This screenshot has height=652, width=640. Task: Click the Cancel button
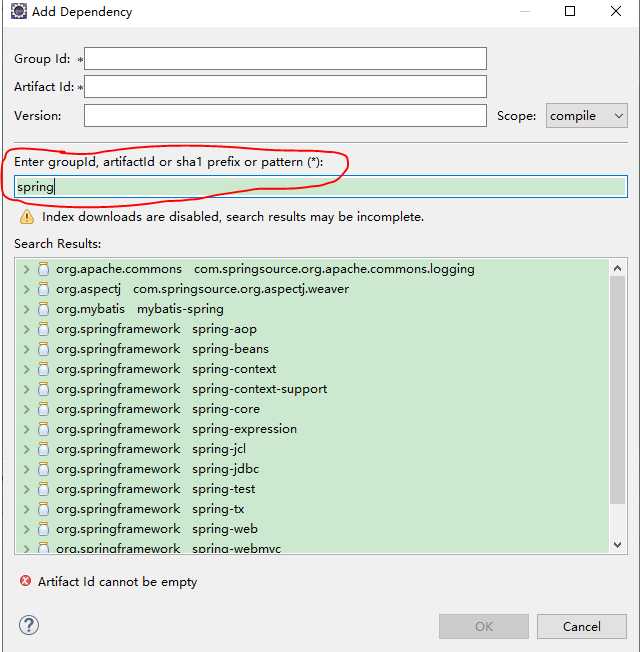point(581,626)
